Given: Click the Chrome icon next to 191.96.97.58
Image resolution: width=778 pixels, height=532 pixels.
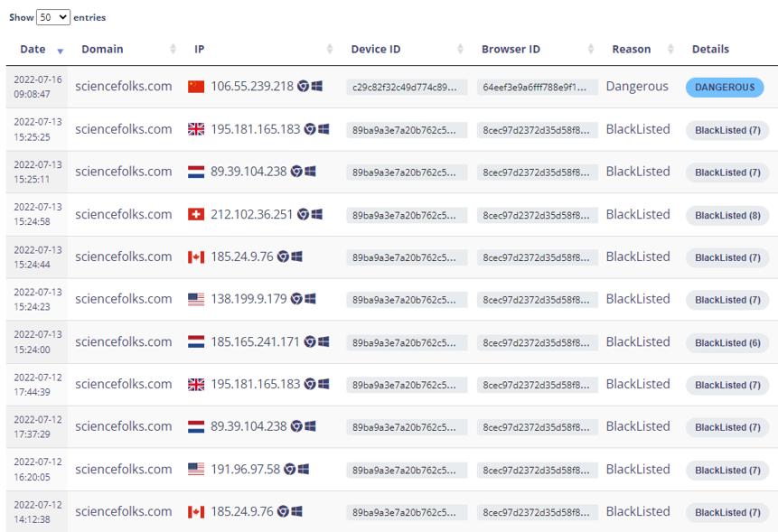Looking at the screenshot, I should point(290,469).
